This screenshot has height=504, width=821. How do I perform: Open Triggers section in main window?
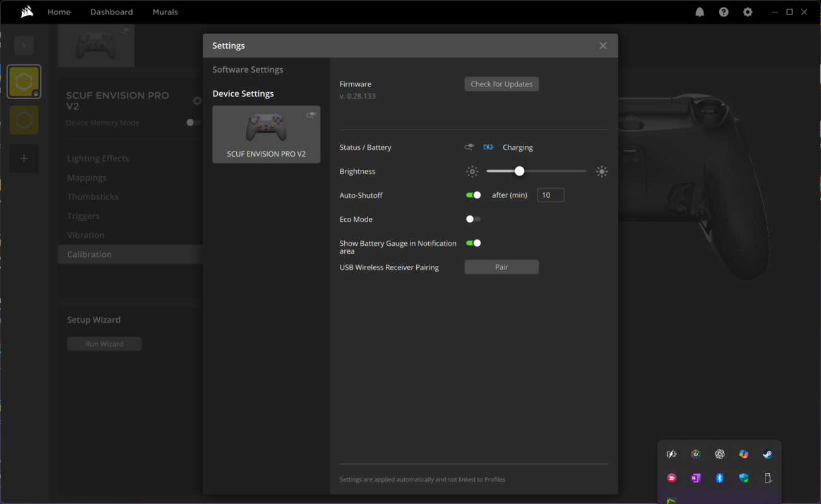tap(83, 216)
